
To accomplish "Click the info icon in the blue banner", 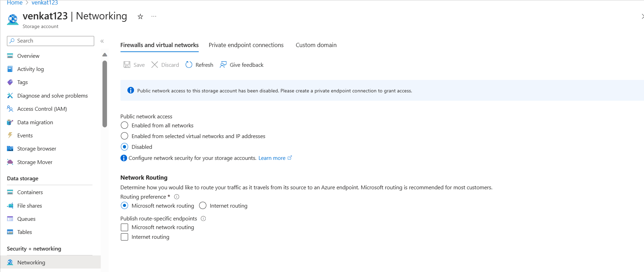I will (131, 90).
